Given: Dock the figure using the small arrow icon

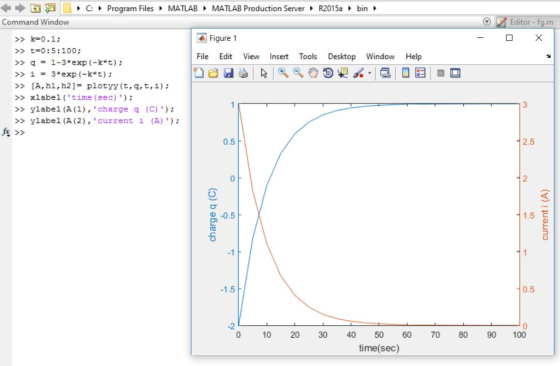Looking at the screenshot, I should [548, 56].
